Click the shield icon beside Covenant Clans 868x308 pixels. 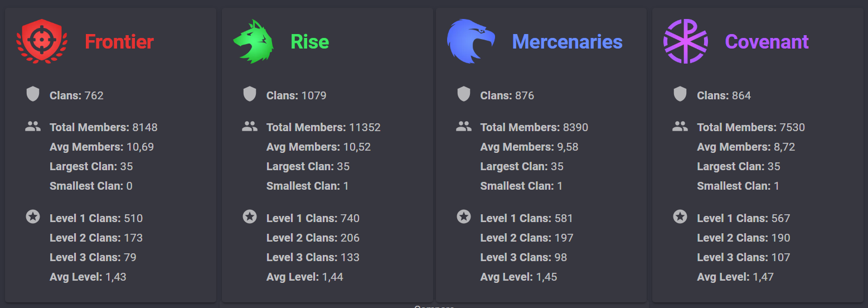(680, 94)
